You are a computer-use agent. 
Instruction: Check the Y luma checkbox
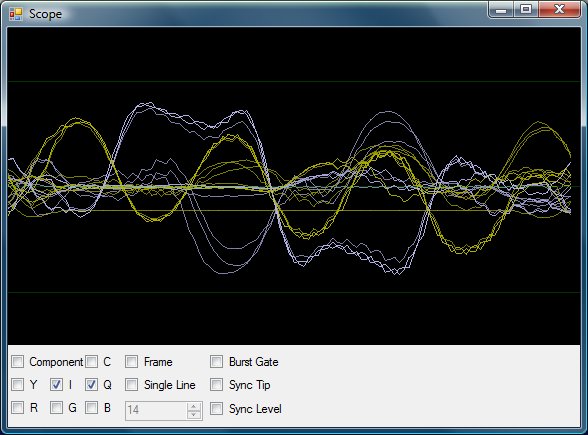click(x=17, y=385)
